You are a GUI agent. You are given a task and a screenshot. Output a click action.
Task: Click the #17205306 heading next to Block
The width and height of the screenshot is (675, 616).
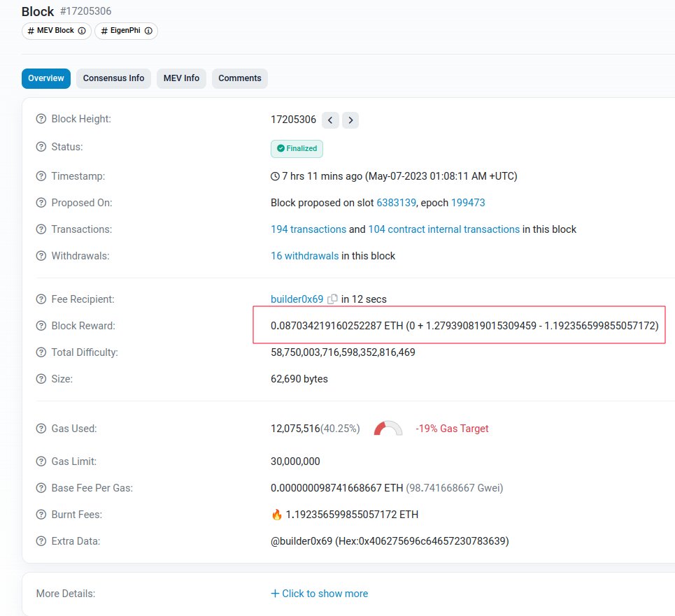pyautogui.click(x=85, y=11)
